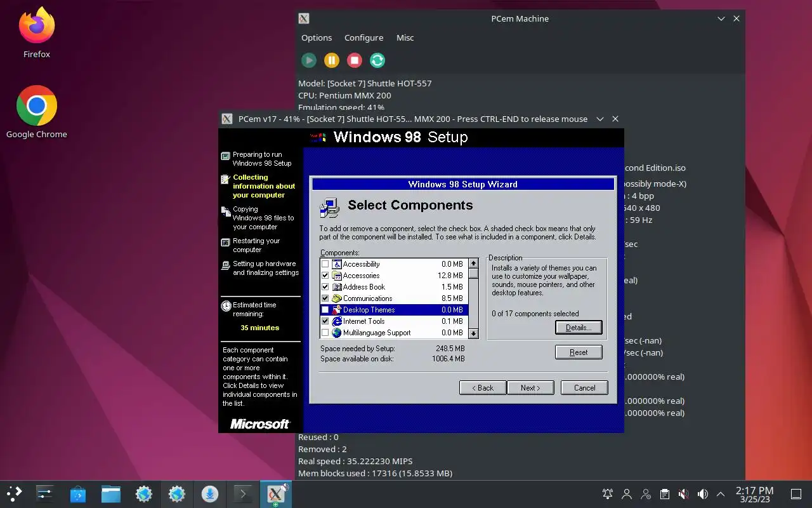Open the Options menu in PCem Machine

[x=317, y=37]
